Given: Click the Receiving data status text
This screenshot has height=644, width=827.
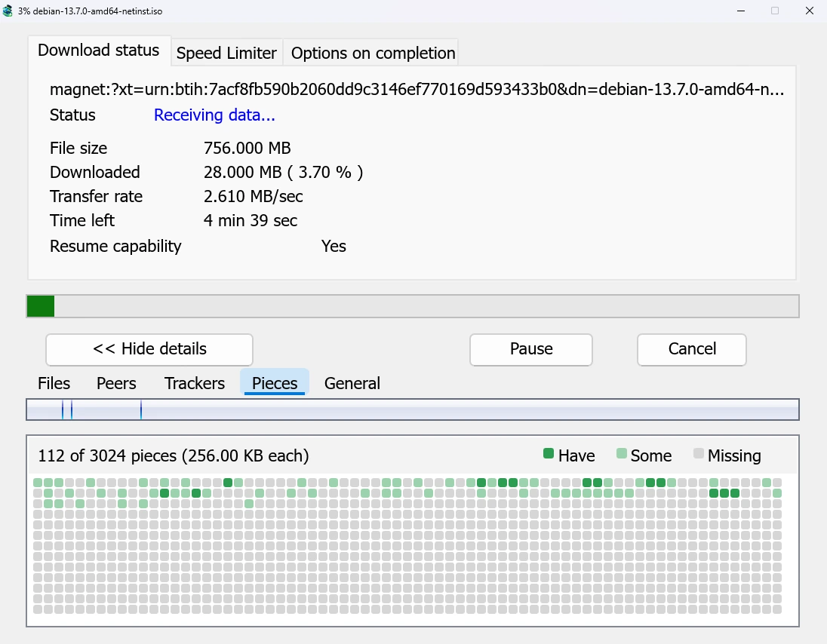Looking at the screenshot, I should coord(214,115).
